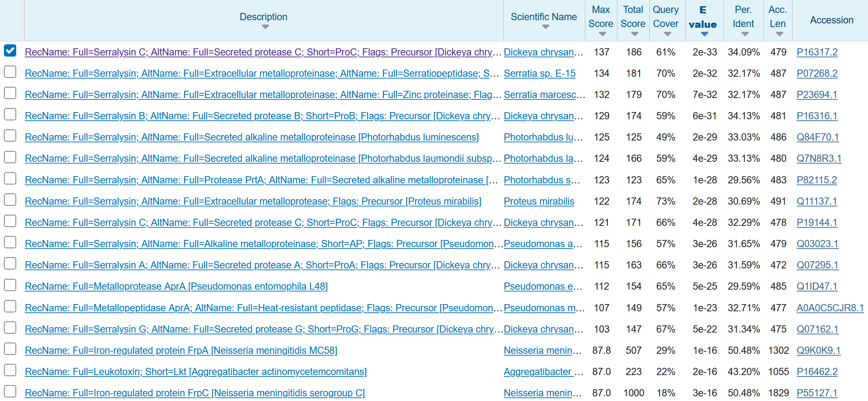Open Serratia sp. E-15 scientific name link
The image size is (868, 401).
(539, 73)
